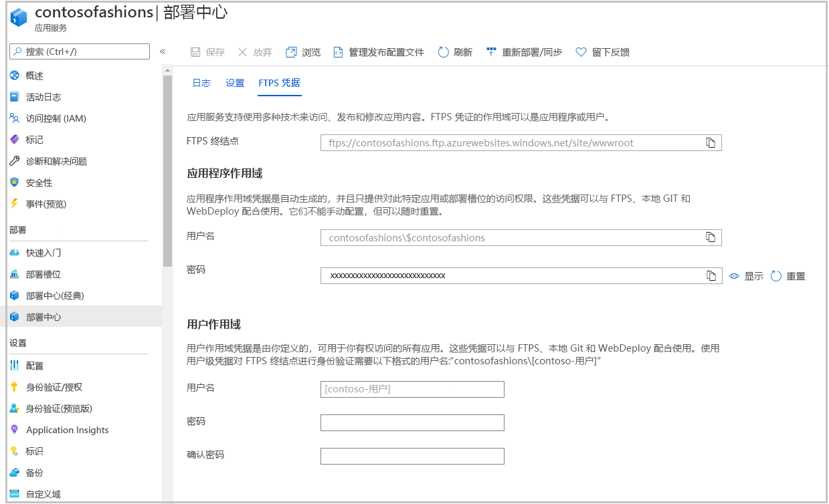Switch to the 日志 tab
Viewport: 829px width, 504px height.
(x=201, y=83)
